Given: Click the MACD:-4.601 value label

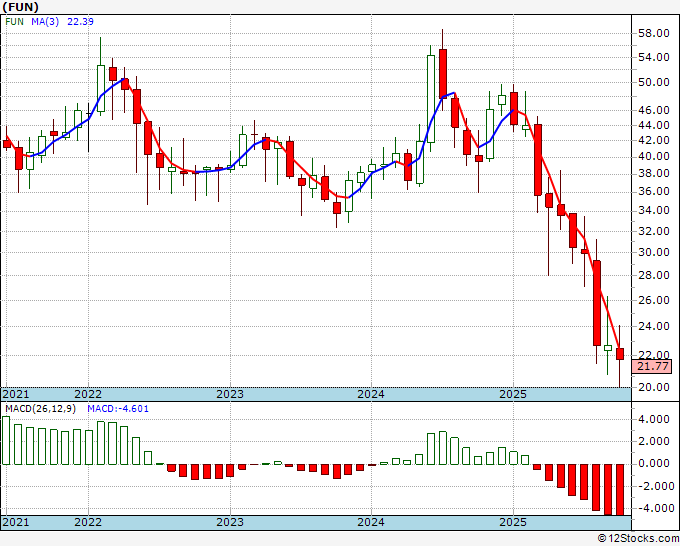Looking at the screenshot, I should (118, 409).
